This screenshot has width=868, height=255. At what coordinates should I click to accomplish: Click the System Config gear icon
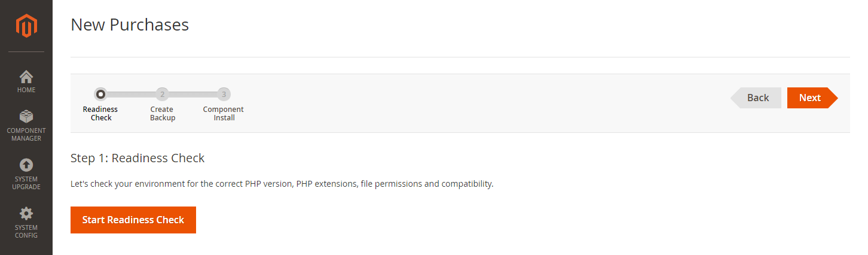(x=26, y=214)
